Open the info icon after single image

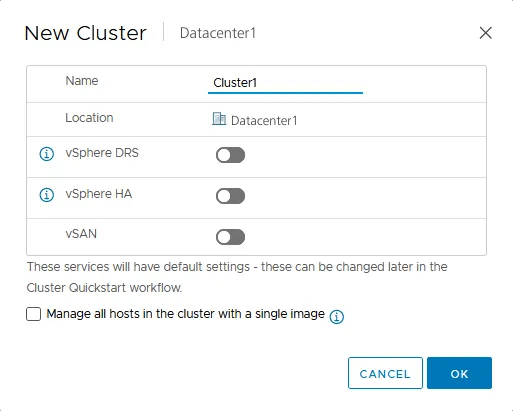click(x=337, y=317)
